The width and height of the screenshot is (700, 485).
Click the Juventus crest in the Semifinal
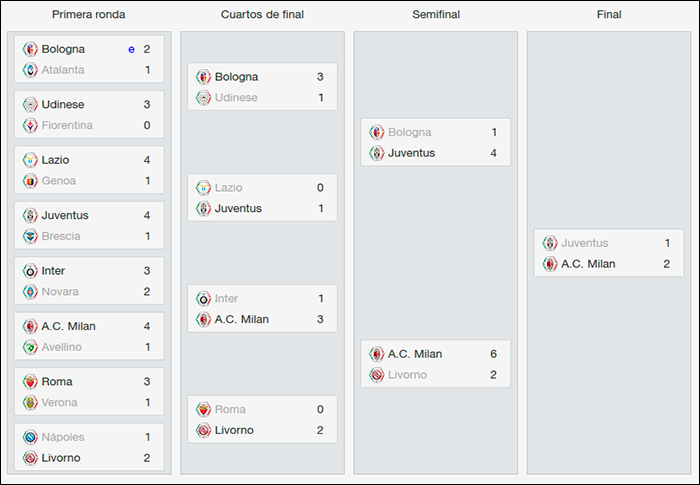tap(377, 153)
